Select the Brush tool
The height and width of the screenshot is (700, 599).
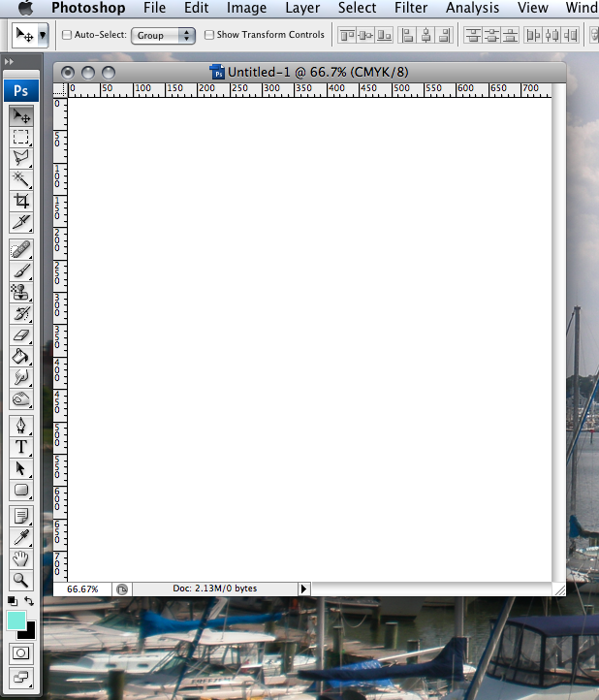21,270
